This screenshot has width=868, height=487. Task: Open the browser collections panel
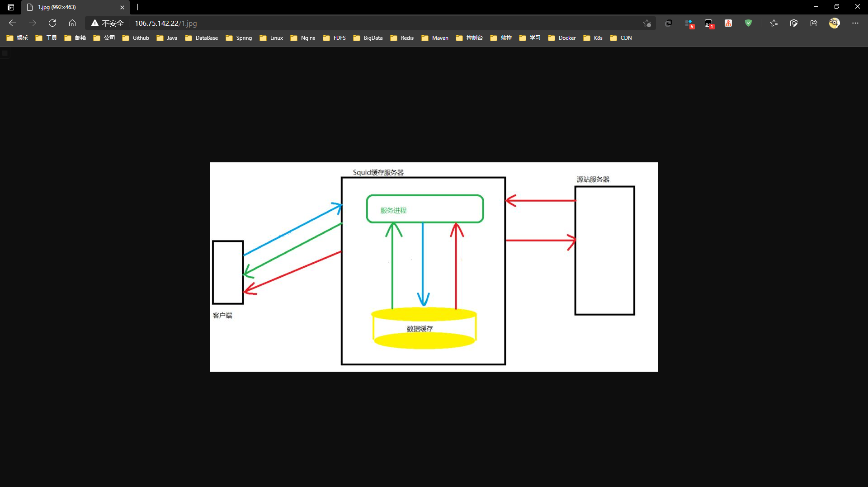(794, 23)
